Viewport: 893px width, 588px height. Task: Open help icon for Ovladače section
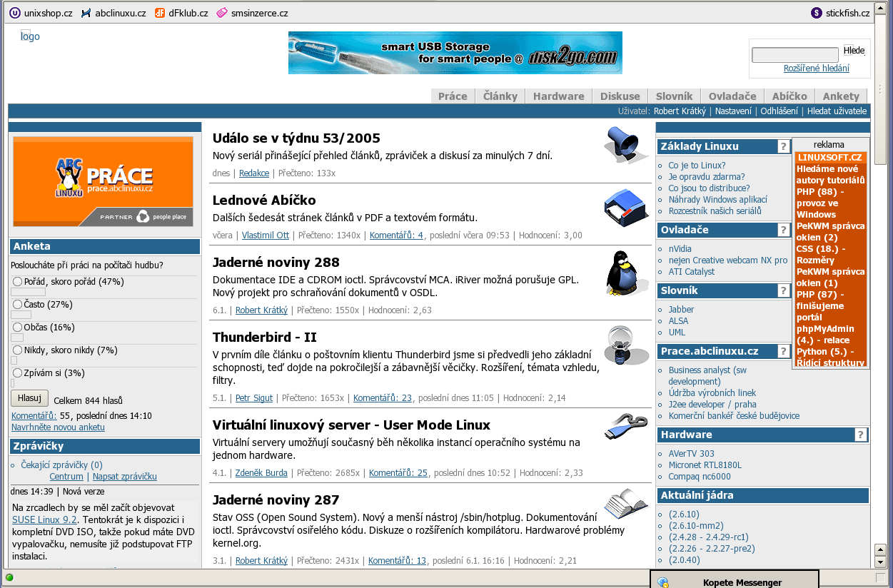pyautogui.click(x=783, y=230)
